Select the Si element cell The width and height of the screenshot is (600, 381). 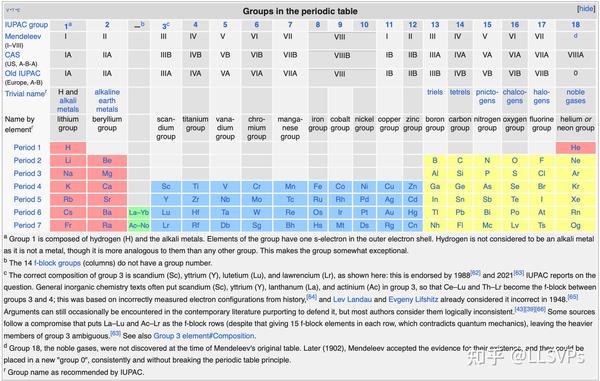click(460, 173)
